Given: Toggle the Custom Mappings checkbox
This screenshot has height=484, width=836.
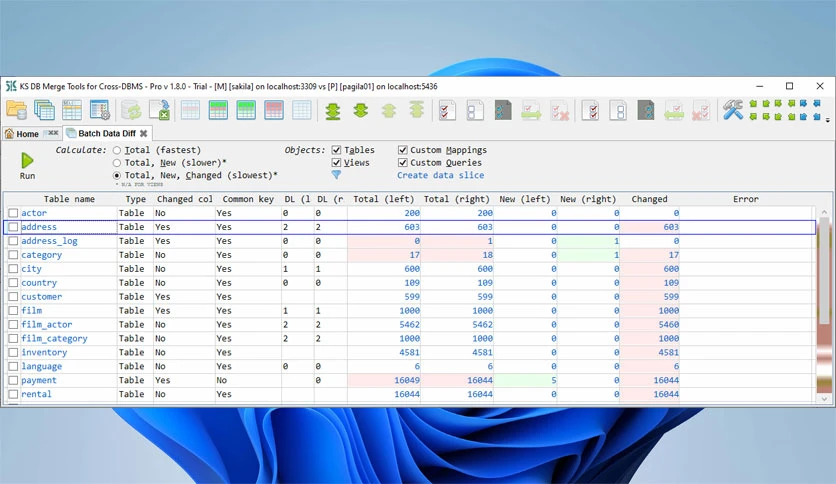Looking at the screenshot, I should [403, 150].
